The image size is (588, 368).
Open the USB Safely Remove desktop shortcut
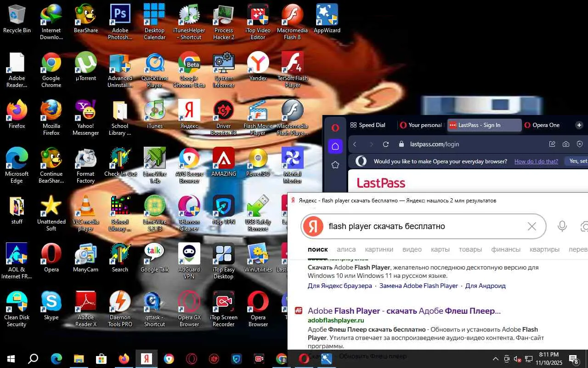coord(258,214)
